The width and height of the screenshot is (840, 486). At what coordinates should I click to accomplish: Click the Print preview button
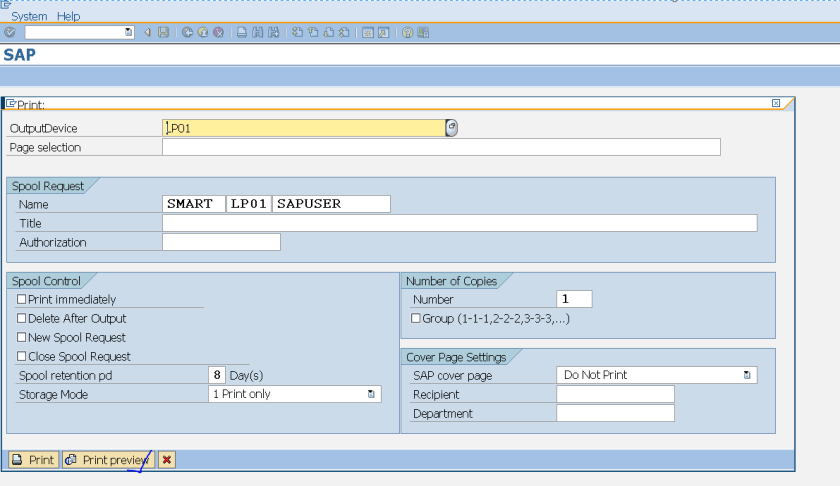click(x=107, y=460)
